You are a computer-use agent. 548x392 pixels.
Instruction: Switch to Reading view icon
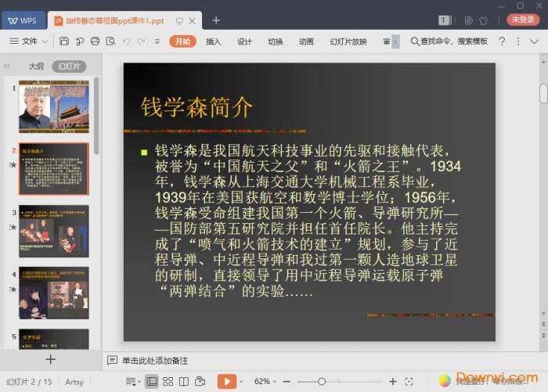pos(184,382)
